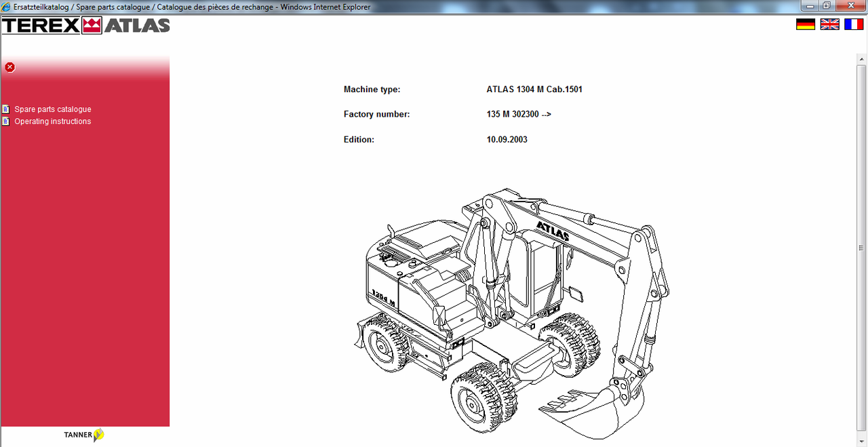
Task: Click document icon beside Spare parts catalogue
Action: tap(6, 109)
